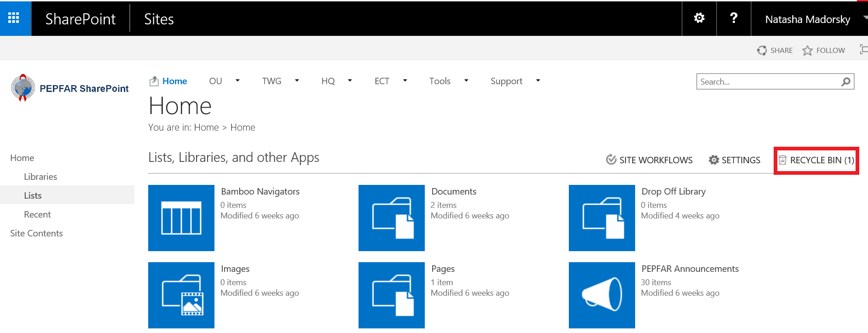Click 'Modified 4 weeks ago' text
Screen dimensions: 868x333
(680, 216)
